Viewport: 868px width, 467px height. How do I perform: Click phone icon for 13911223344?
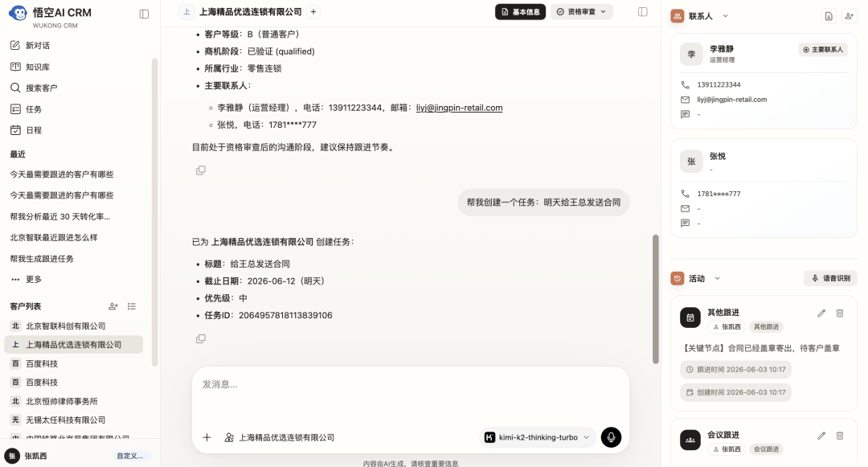(686, 84)
